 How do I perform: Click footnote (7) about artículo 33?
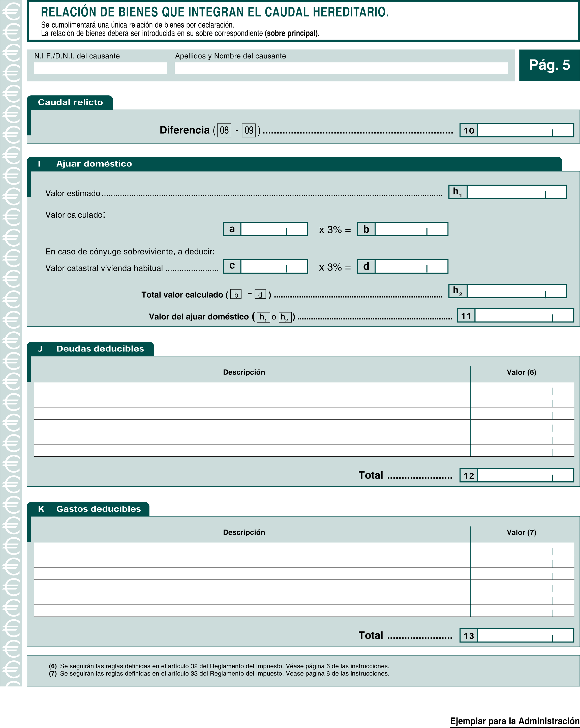coord(219,673)
